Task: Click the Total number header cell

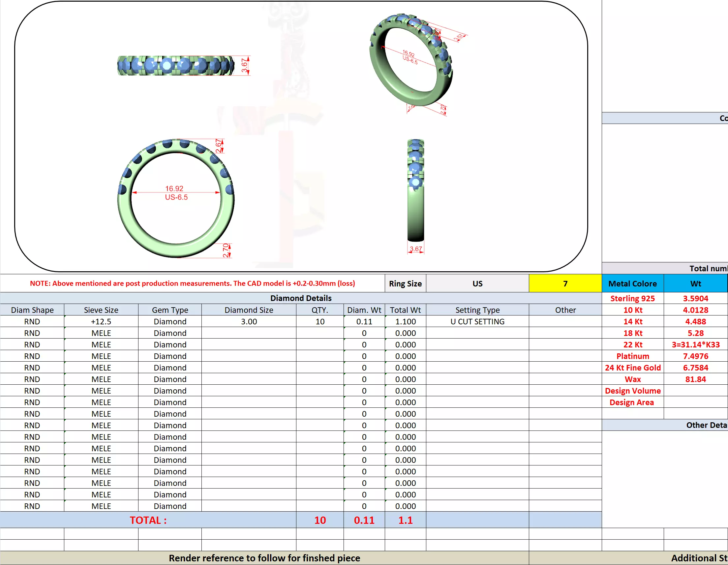Action: [665, 268]
